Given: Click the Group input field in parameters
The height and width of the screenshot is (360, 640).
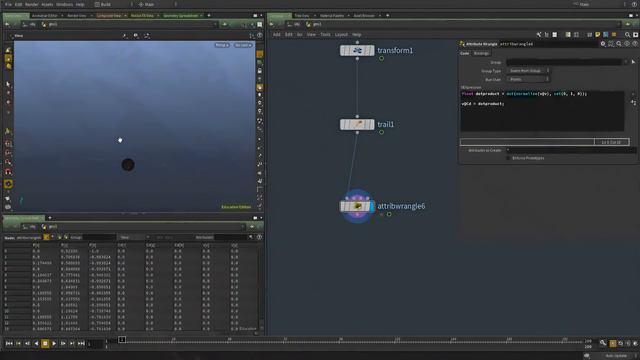Looking at the screenshot, I should pos(564,62).
